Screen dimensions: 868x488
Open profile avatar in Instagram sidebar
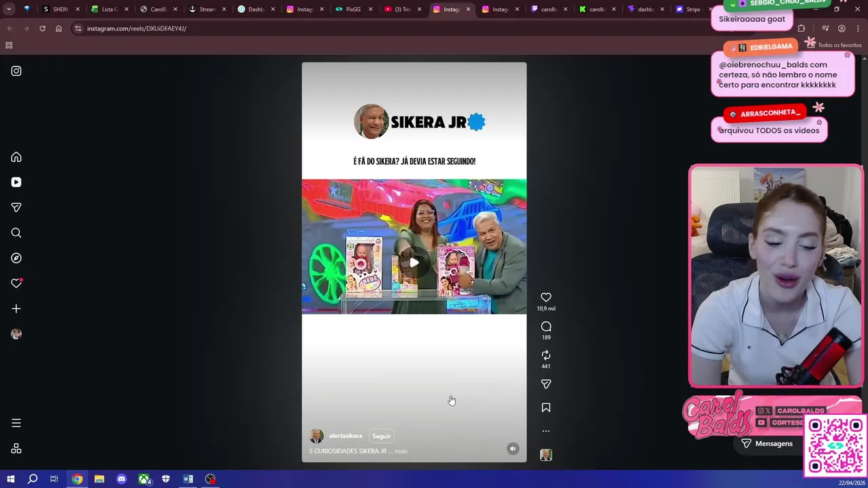tap(16, 334)
